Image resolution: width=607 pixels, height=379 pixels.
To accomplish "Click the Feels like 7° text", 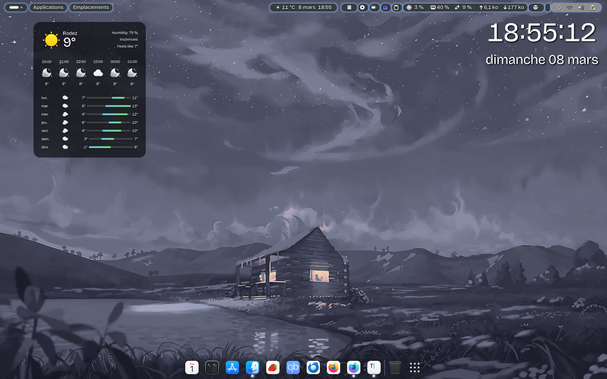I will 127,46.
